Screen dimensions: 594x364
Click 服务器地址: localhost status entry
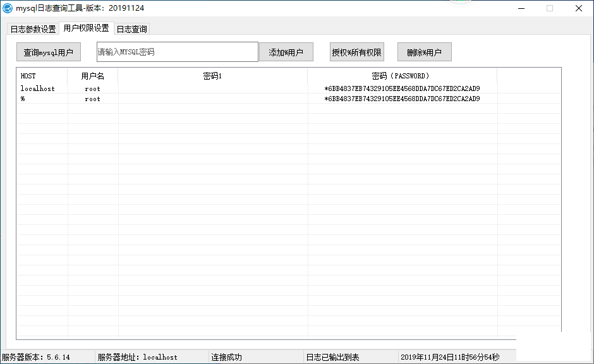137,357
